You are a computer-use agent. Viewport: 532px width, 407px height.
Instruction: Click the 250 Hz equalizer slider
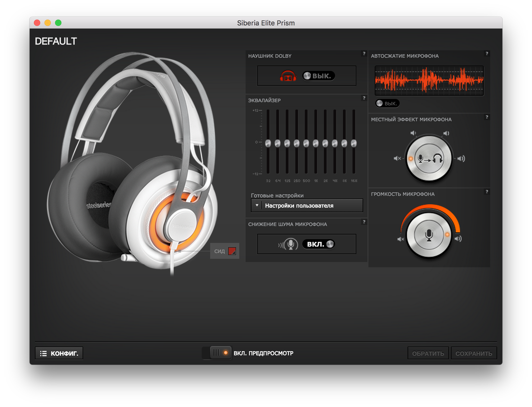(x=297, y=143)
